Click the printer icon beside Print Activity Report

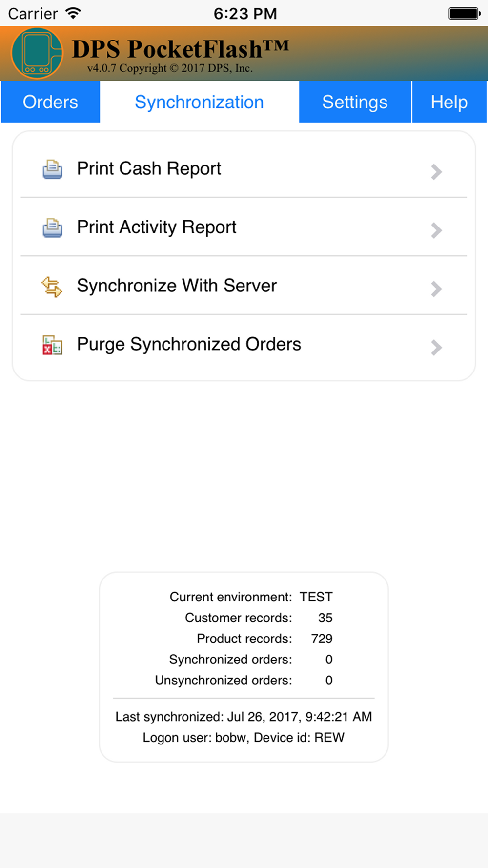coord(52,228)
